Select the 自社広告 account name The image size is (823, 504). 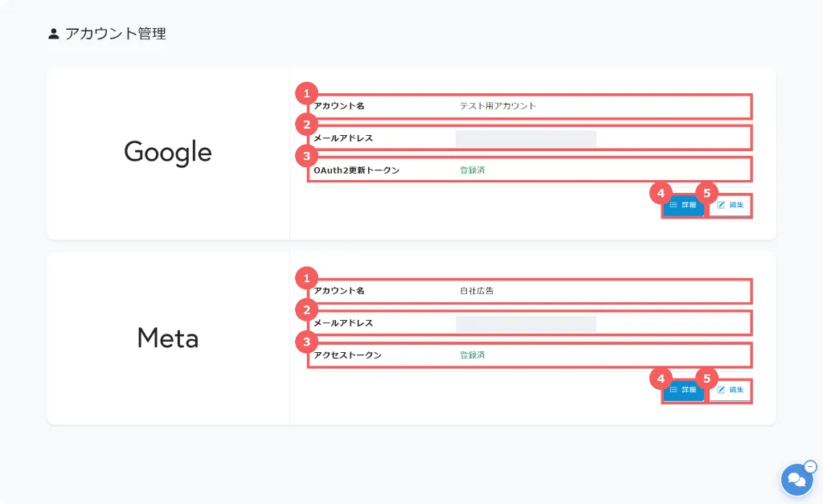point(477,291)
